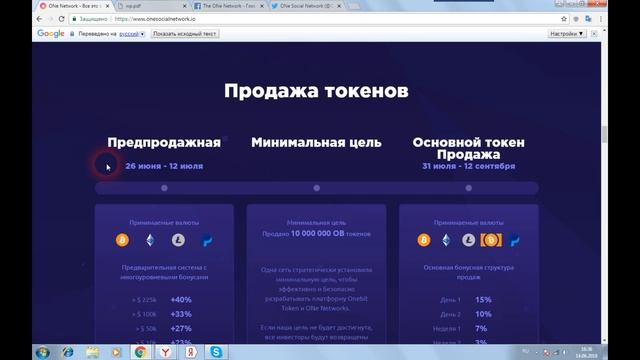Open the 'Настройки' translate settings dropdown

tap(567, 33)
